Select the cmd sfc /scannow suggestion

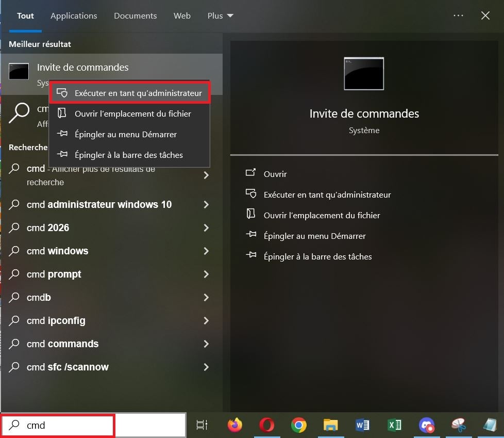[68, 367]
